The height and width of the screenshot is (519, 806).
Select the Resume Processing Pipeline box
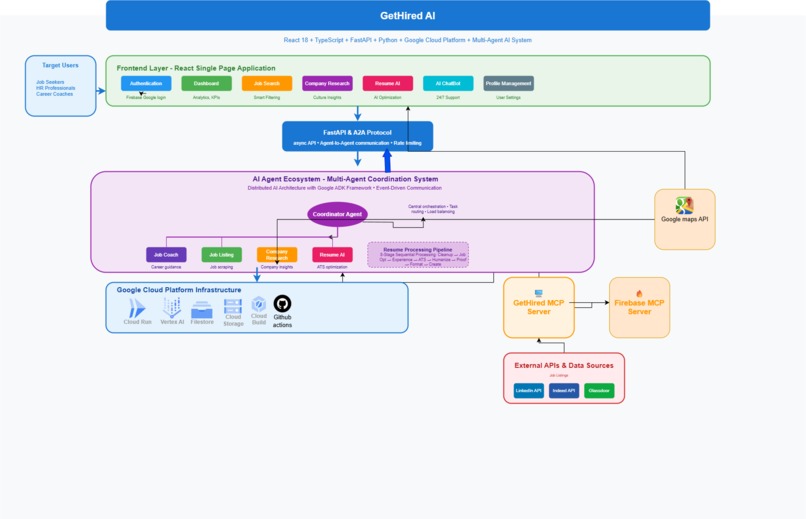(x=418, y=255)
